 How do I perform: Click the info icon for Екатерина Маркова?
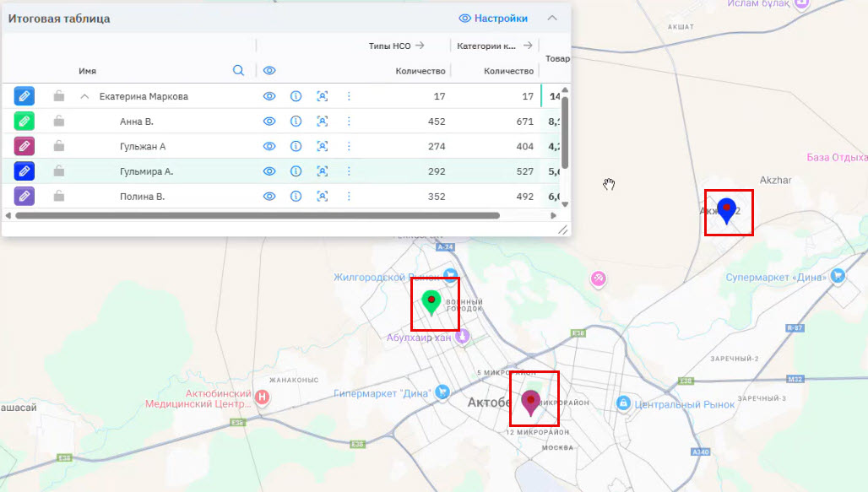296,96
